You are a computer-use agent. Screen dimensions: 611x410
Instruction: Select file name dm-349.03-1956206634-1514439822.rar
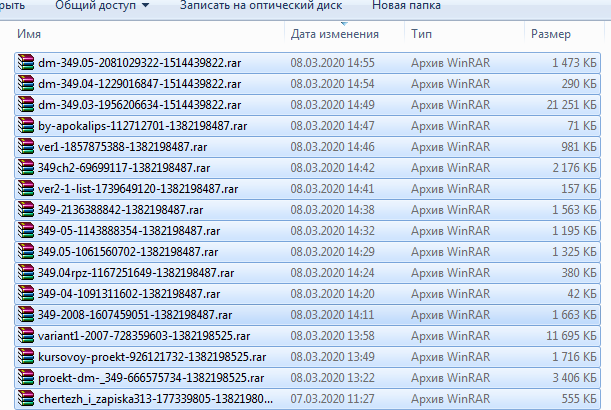pyautogui.click(x=140, y=105)
